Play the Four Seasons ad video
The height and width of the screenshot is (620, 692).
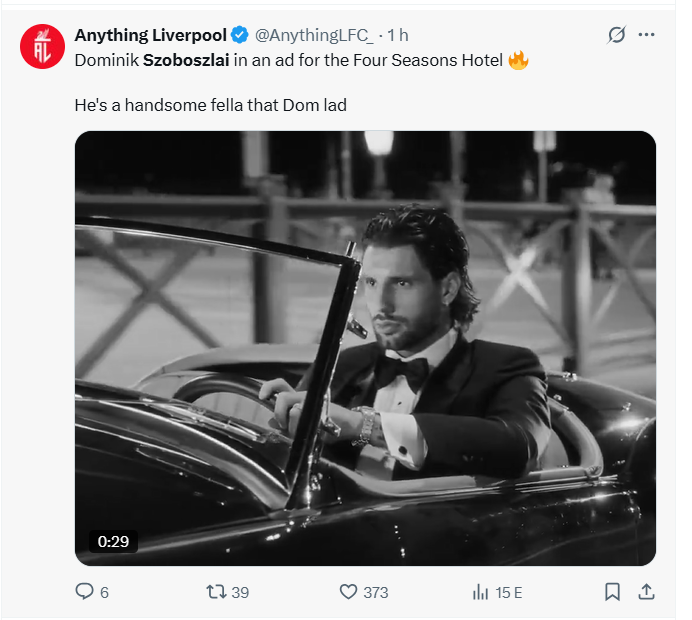365,348
